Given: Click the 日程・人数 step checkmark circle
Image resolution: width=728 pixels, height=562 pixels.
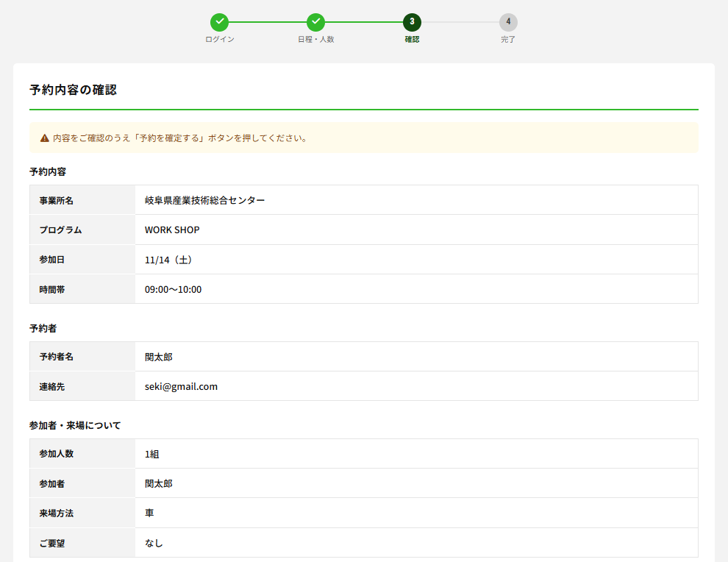Looking at the screenshot, I should (315, 22).
